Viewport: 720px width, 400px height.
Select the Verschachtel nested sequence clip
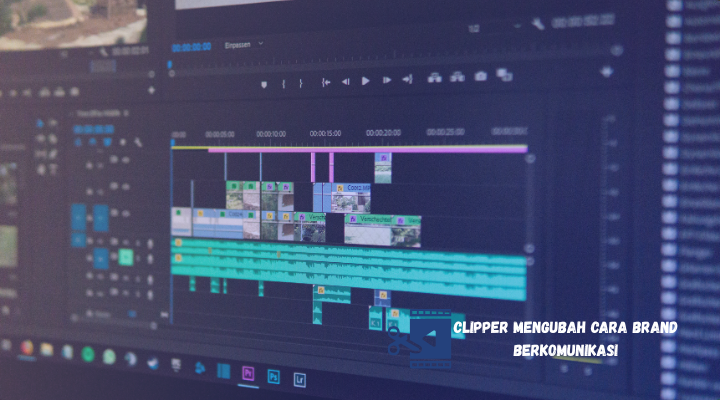click(x=369, y=230)
